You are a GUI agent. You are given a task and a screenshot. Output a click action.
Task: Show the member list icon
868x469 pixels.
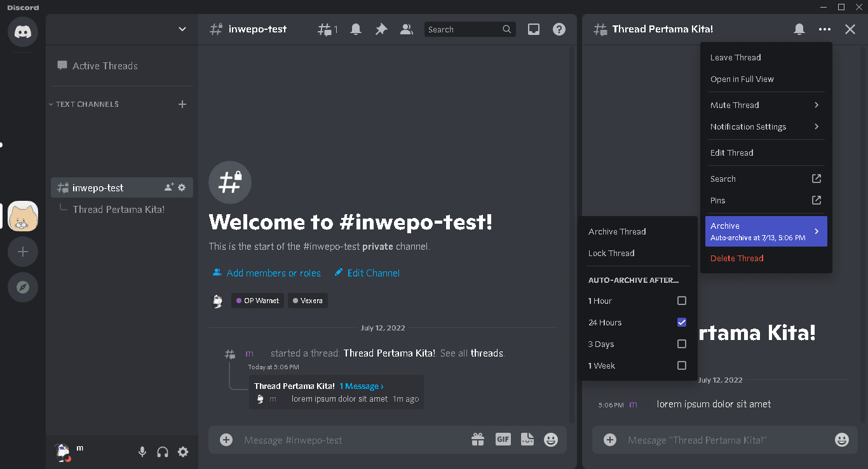tap(407, 29)
